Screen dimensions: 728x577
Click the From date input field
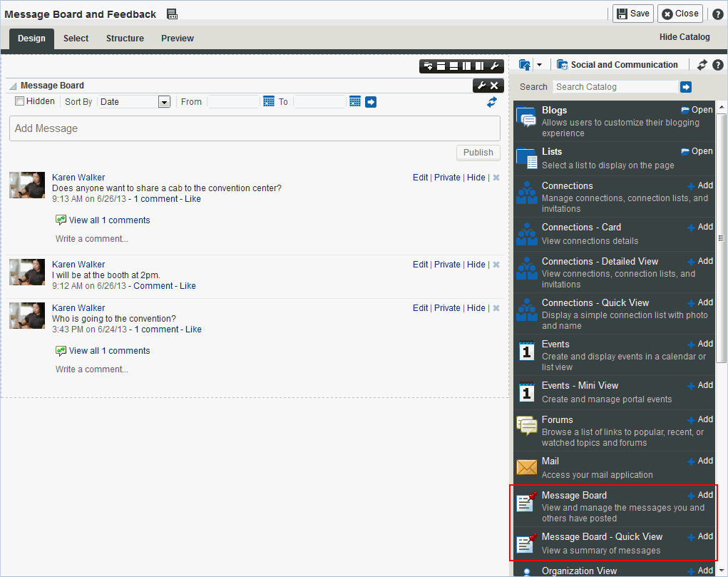[x=232, y=102]
